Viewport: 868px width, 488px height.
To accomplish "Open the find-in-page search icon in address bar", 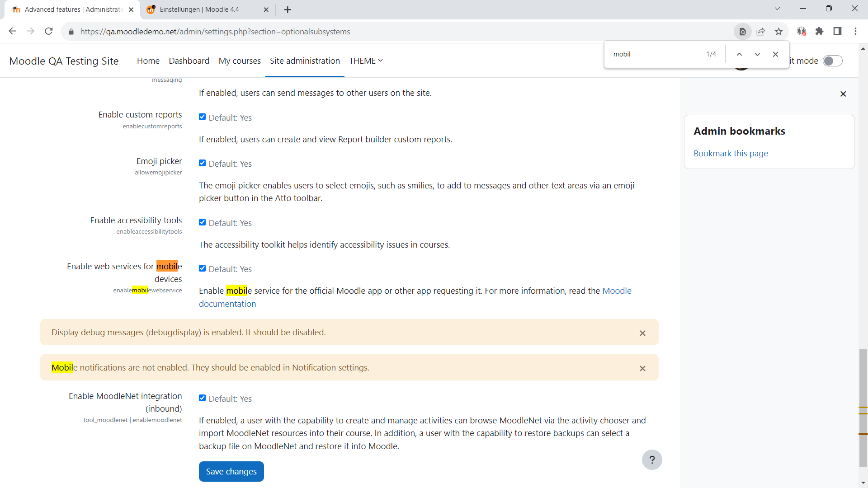I will pyautogui.click(x=742, y=32).
